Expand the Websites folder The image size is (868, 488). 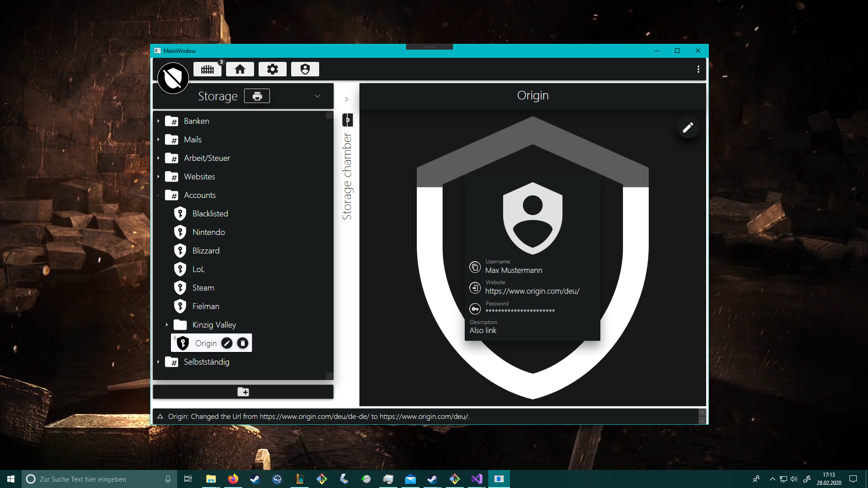158,177
